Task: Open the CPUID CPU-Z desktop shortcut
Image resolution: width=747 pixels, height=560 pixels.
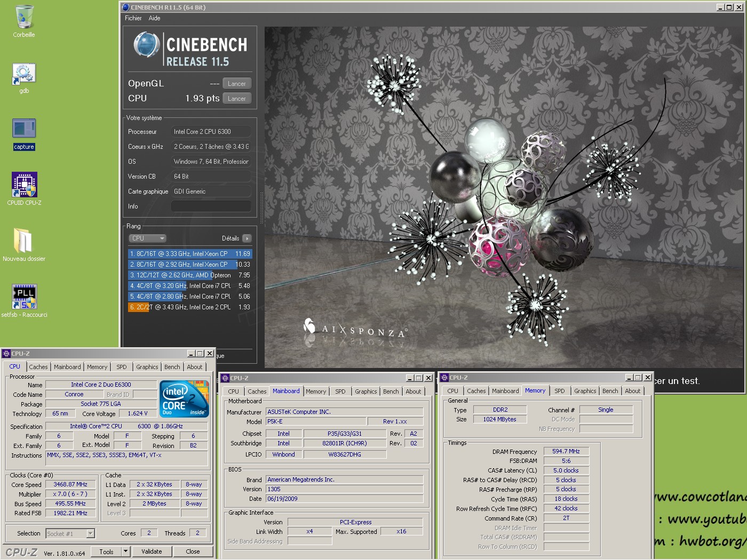Action: [24, 185]
